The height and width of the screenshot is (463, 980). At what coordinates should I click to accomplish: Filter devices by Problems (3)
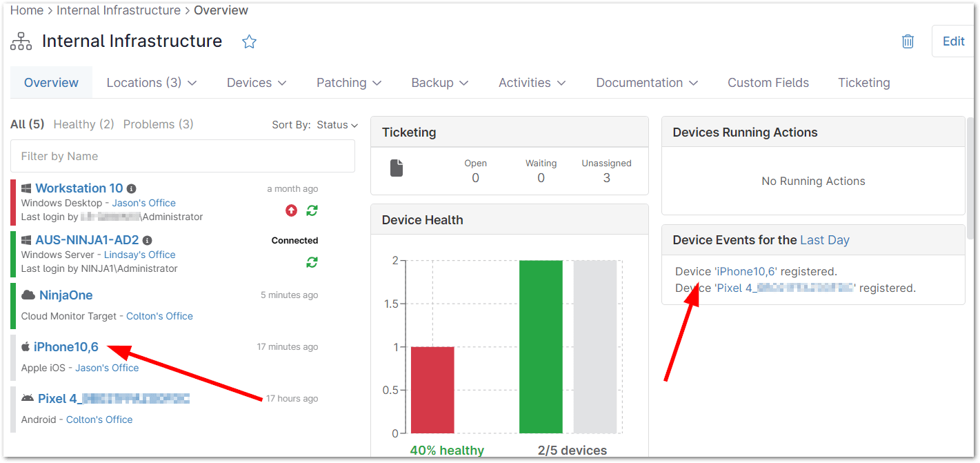[158, 124]
